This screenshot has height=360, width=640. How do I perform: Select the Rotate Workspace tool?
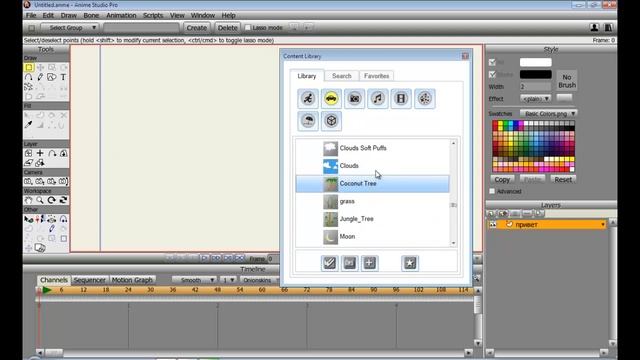click(x=51, y=200)
